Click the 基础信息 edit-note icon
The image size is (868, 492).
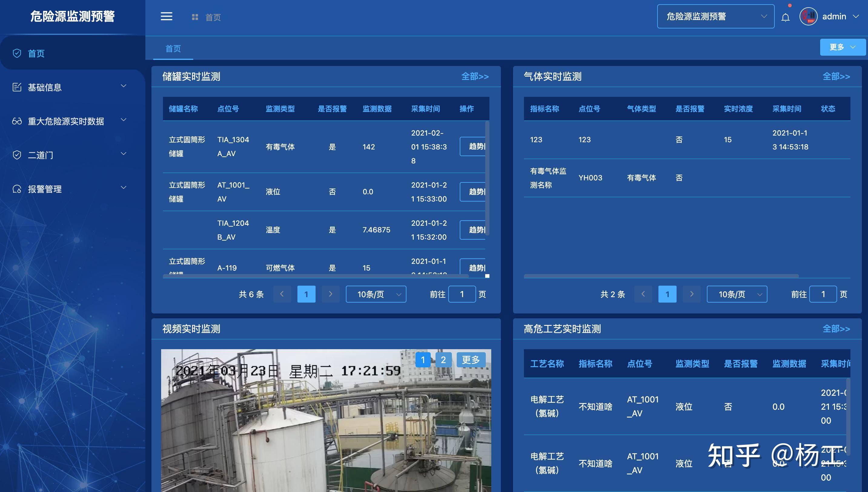point(17,87)
